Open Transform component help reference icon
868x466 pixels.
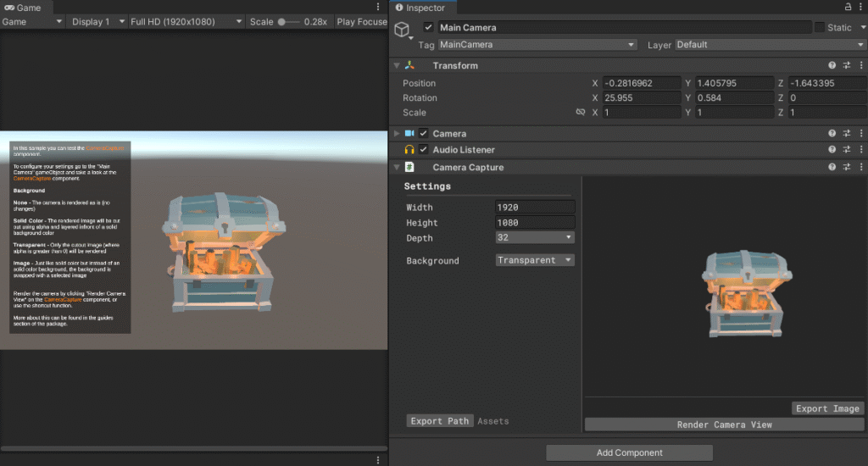(x=832, y=65)
